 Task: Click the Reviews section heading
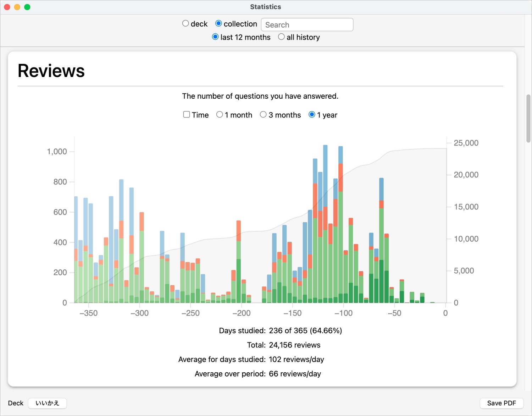click(x=51, y=71)
